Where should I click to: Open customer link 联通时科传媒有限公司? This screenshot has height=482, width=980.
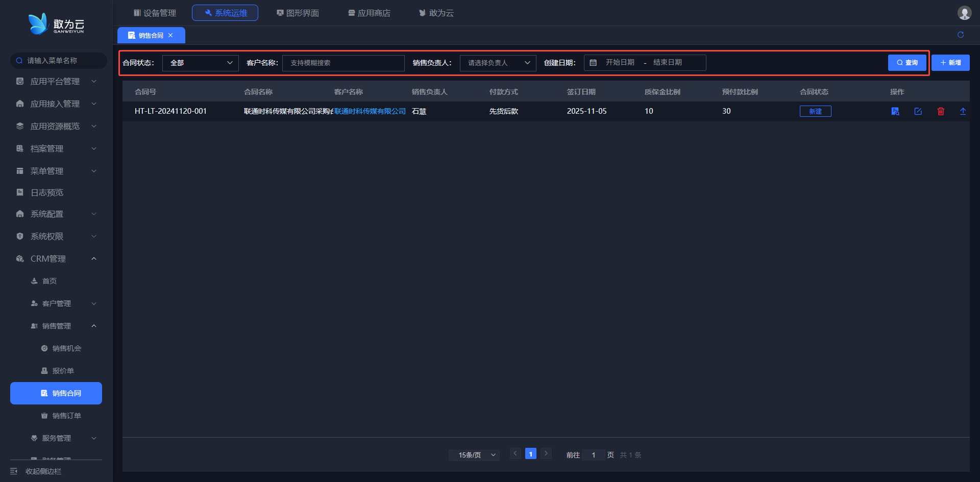[370, 111]
